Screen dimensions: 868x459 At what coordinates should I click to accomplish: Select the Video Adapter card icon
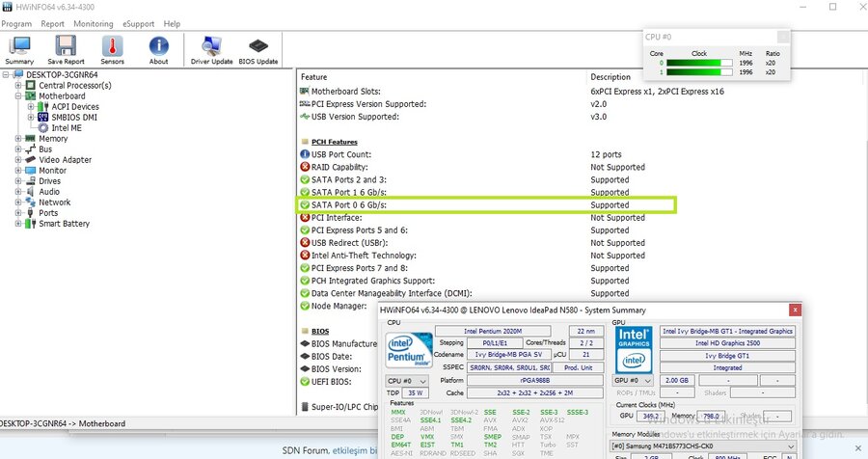[31, 159]
